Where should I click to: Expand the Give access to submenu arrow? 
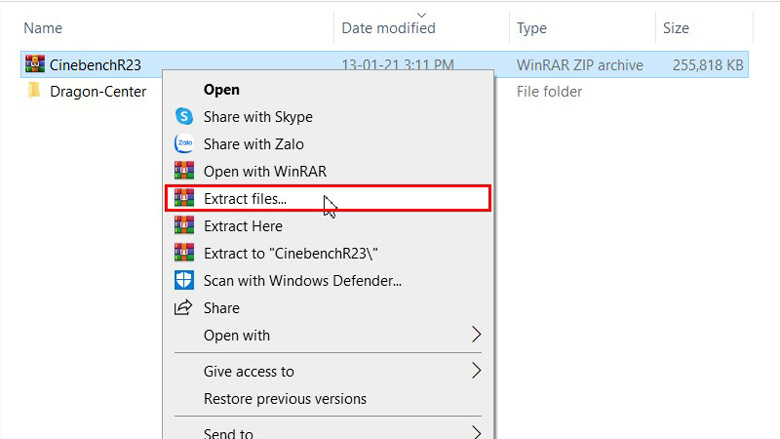pyautogui.click(x=476, y=371)
